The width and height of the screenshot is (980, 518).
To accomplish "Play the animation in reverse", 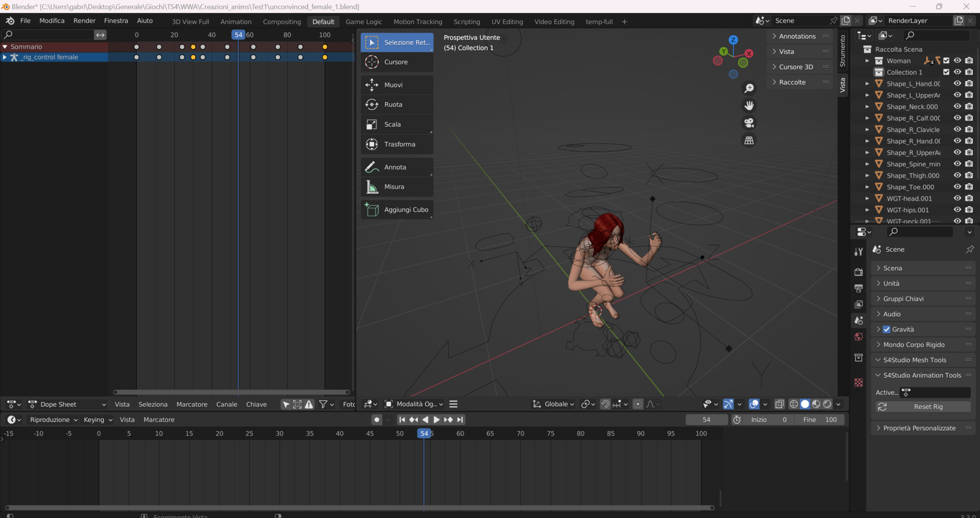I will [425, 420].
